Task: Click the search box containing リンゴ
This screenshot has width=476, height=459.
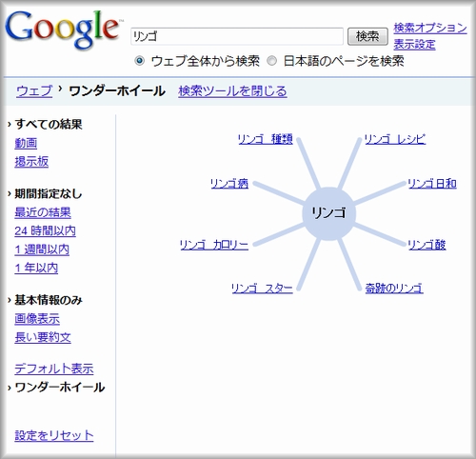Action: click(x=237, y=36)
